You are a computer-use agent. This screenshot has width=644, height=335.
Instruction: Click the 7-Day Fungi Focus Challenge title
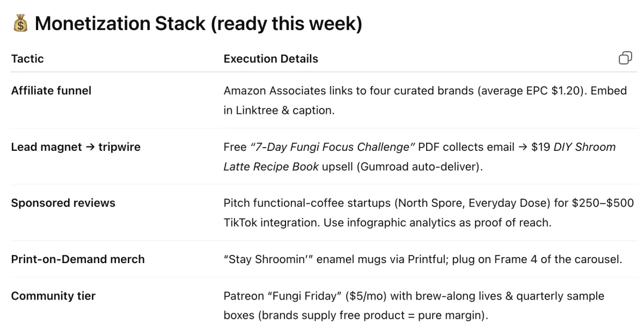coord(333,147)
